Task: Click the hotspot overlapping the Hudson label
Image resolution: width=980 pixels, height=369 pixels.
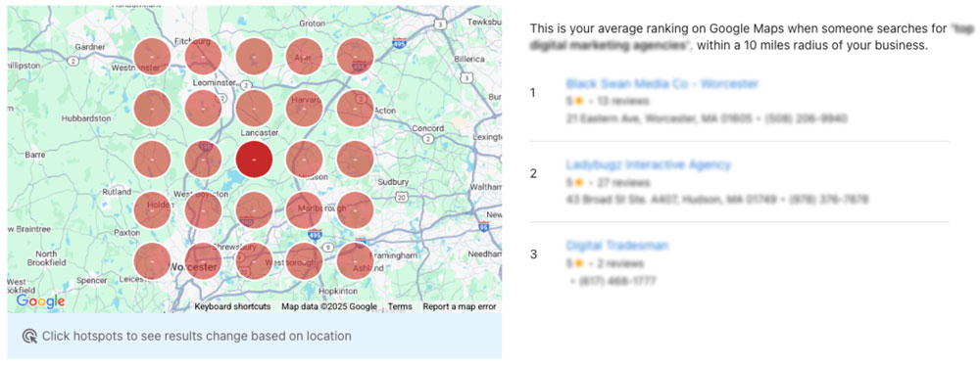Action: [305, 160]
